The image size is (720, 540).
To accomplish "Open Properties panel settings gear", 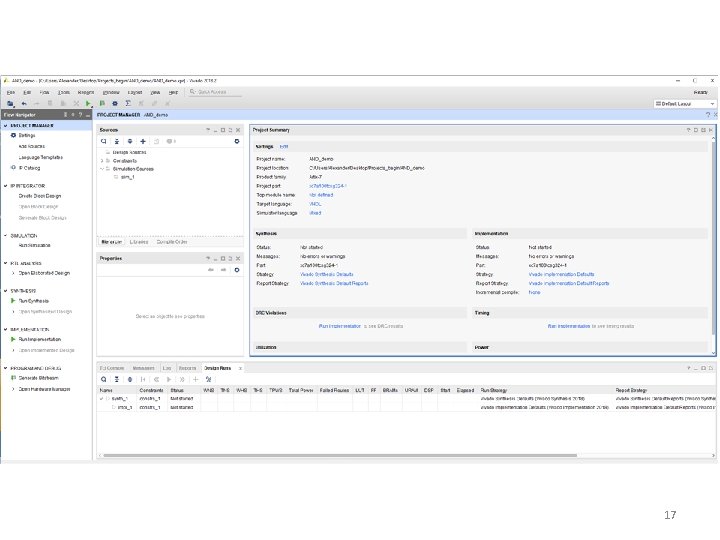I will point(237,270).
